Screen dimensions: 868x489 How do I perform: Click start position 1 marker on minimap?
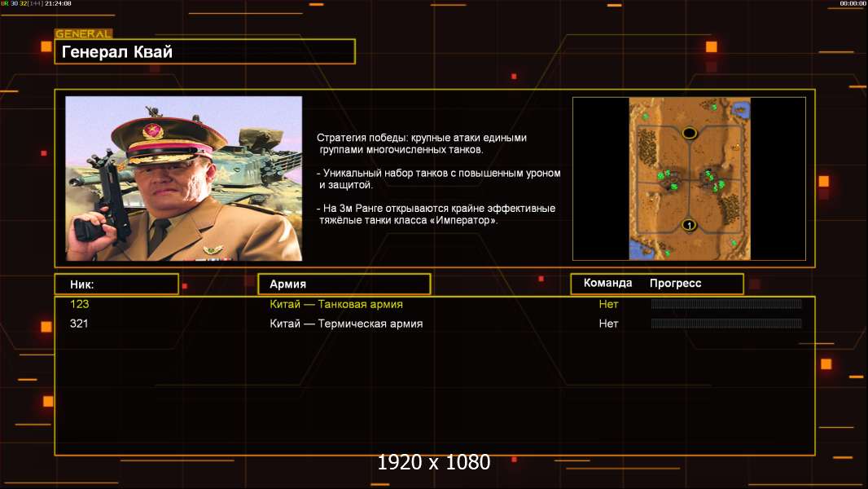click(689, 225)
